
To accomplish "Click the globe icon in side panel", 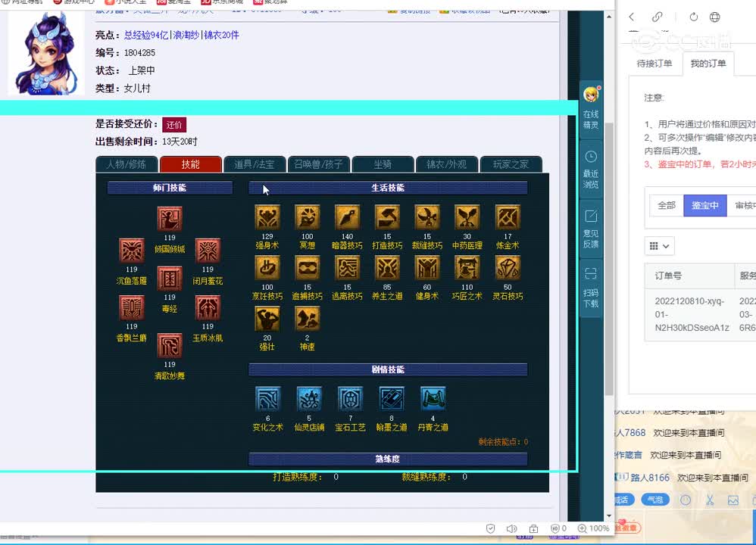I will click(714, 17).
